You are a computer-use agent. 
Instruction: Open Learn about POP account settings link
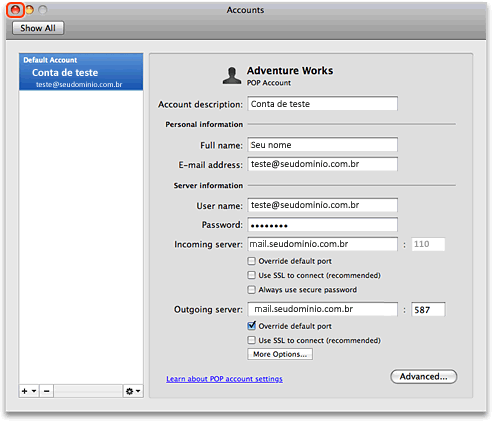pyautogui.click(x=224, y=379)
